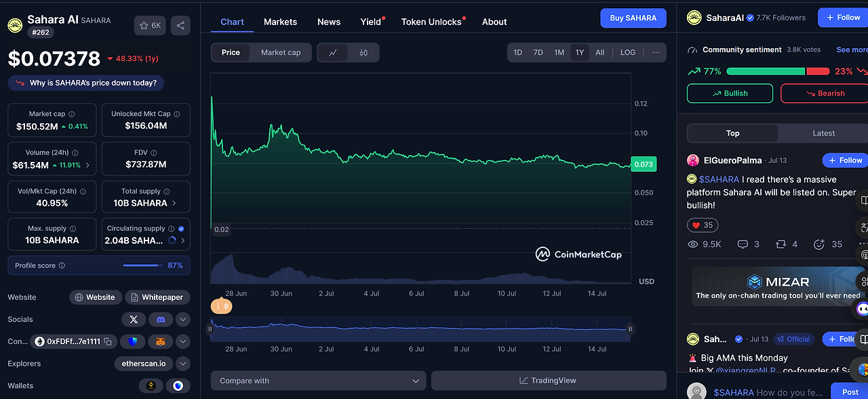Screen dimensions: 868x399
Task: Copy the 0xFDFf...7e1111 contract address
Action: pos(107,341)
